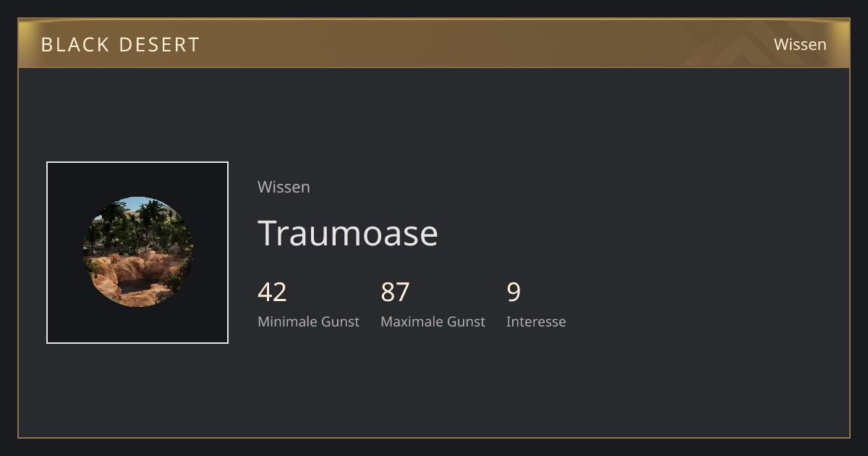Click the white-bordered image frame
The image size is (868, 456).
(137, 253)
